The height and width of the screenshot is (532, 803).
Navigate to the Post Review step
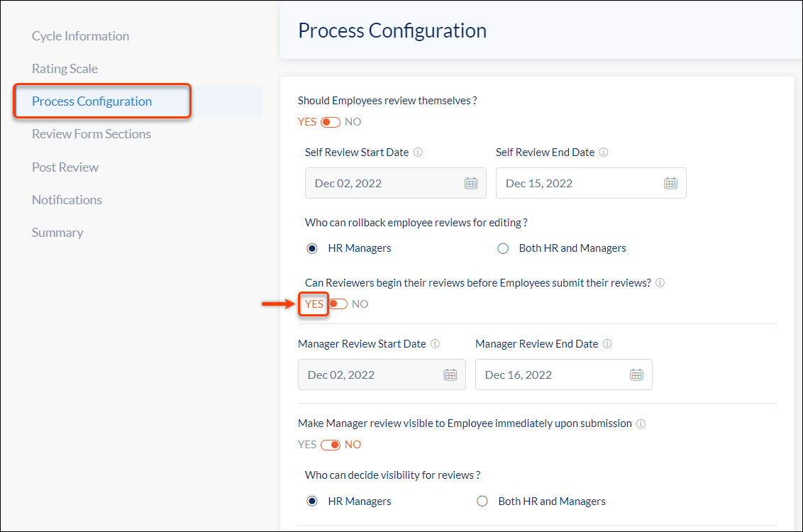65,167
